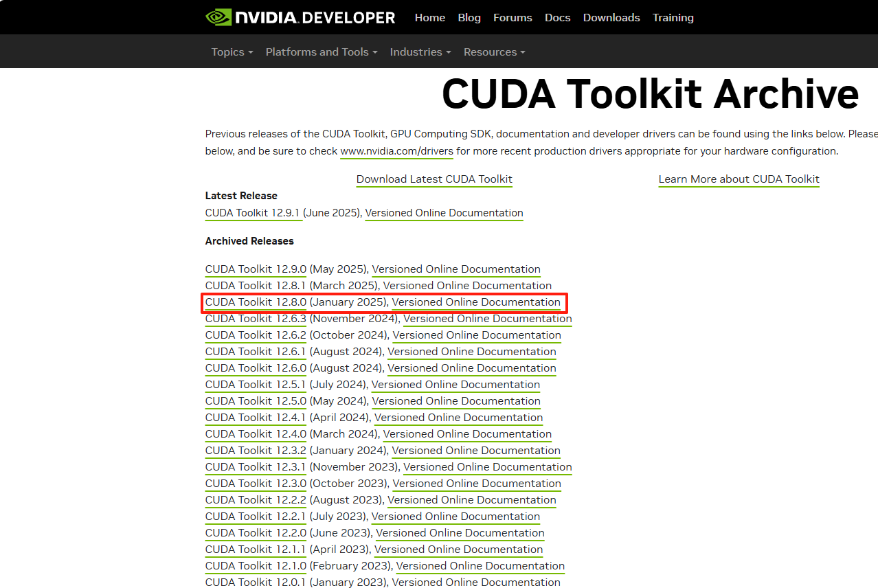Open CUDA Toolkit 12.9.1 link
Viewport: 878px width, 588px height.
pyautogui.click(x=254, y=213)
